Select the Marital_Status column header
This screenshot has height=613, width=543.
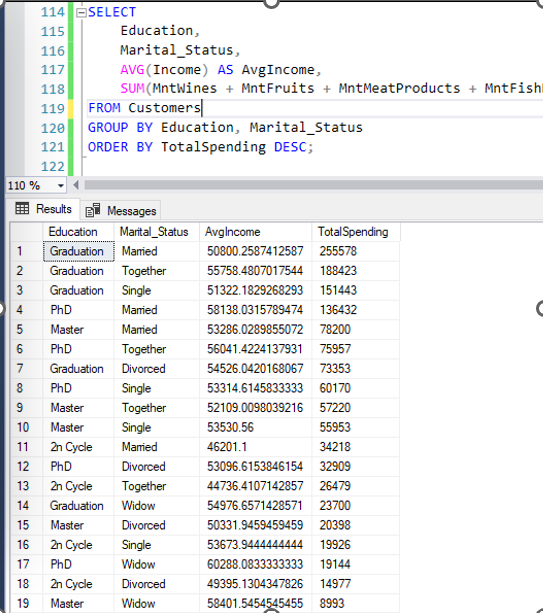coord(156,232)
